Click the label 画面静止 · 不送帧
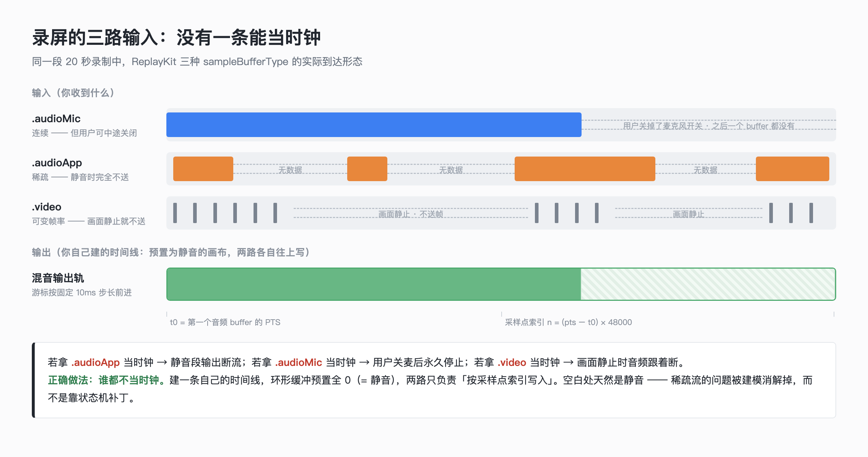Viewport: 868px width, 457px height. [411, 214]
